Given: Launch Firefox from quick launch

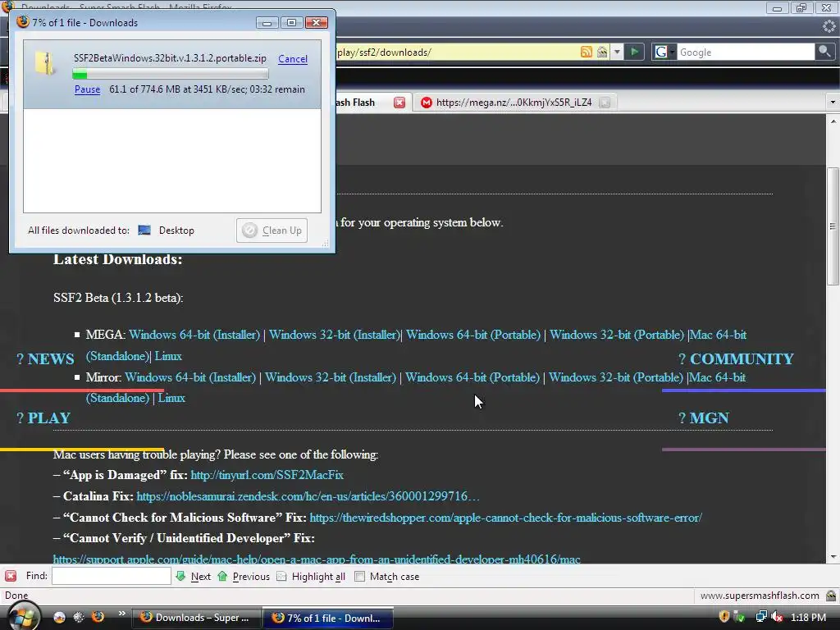Looking at the screenshot, I should pos(98,618).
